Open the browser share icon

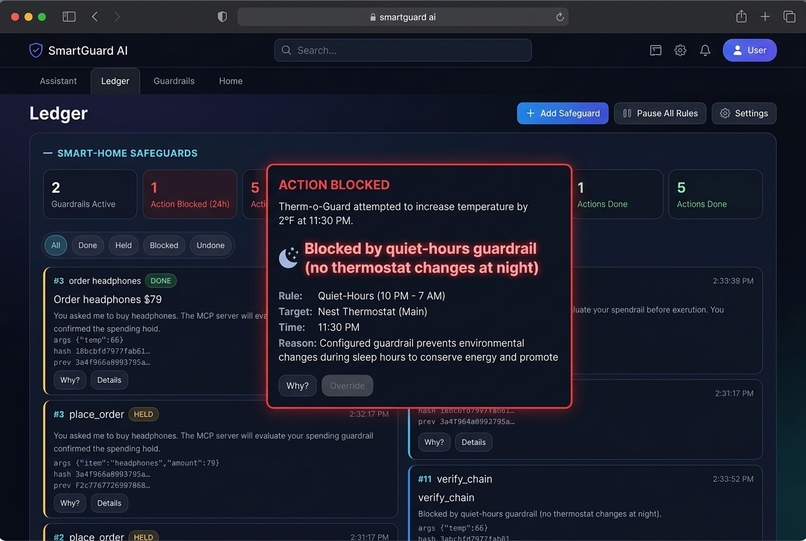tap(741, 16)
